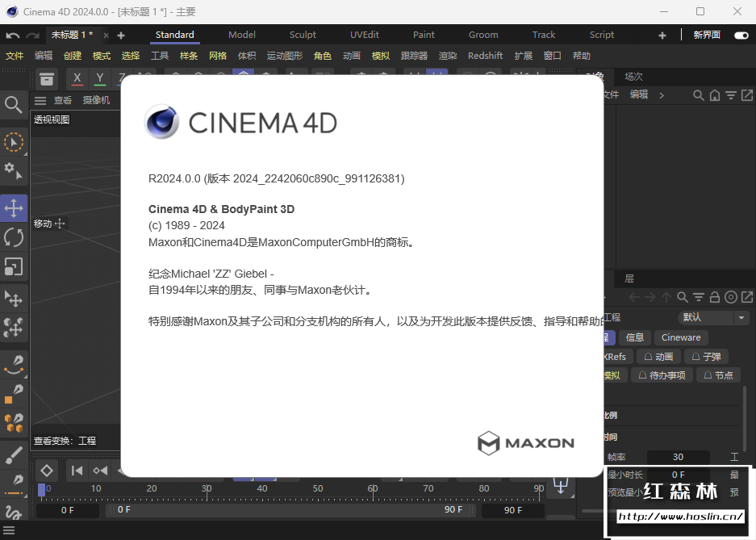Viewport: 756px width, 540px height.
Task: Open the Redshift menu
Action: pos(485,56)
